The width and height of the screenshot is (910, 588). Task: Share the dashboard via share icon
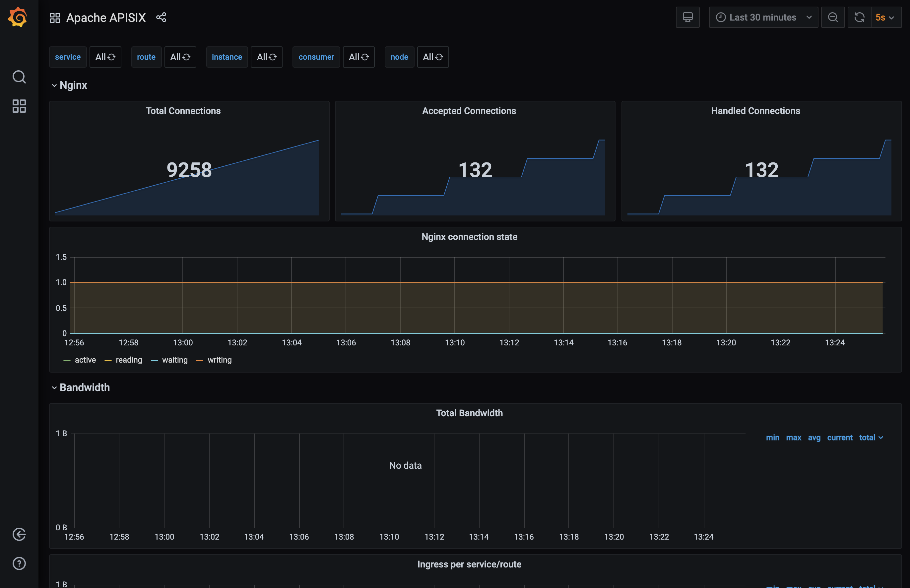[x=161, y=17]
